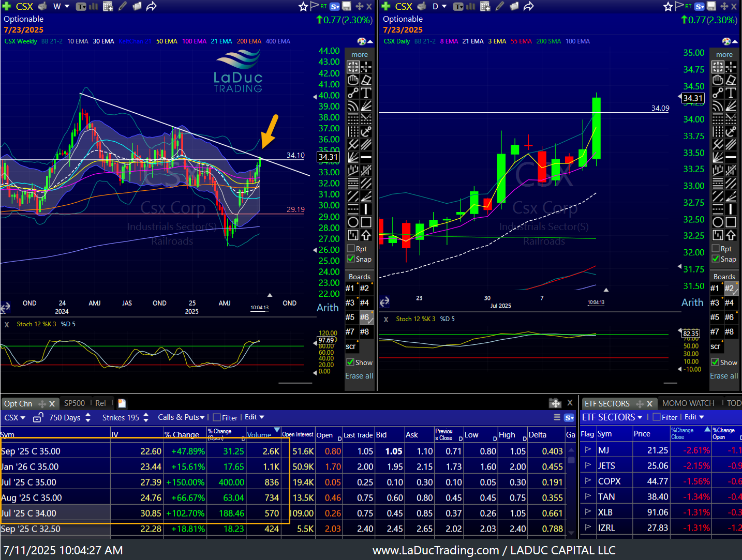The image size is (742, 560).
Task: Select the anchor tool in the weekly drawing toolbar
Action: (x=366, y=131)
